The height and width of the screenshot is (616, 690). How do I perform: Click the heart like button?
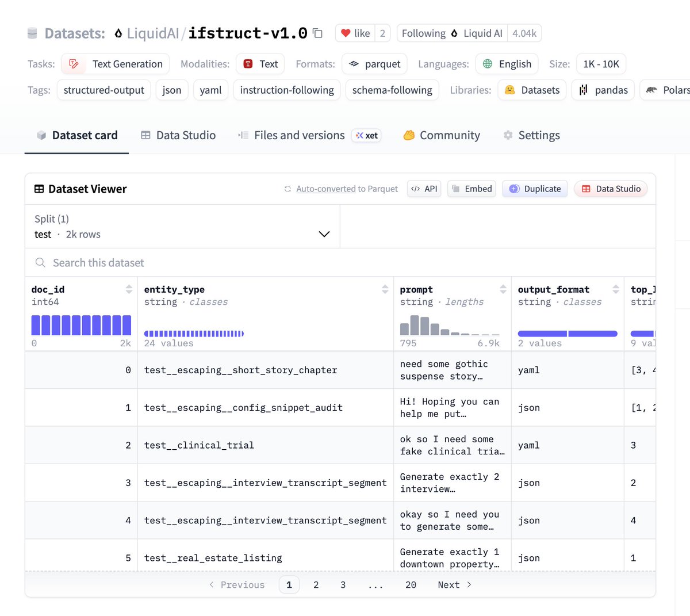coord(355,33)
